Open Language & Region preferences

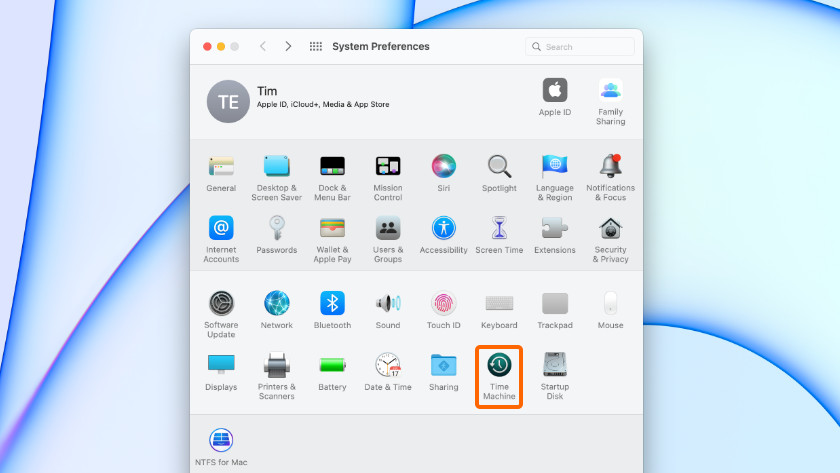coord(554,178)
